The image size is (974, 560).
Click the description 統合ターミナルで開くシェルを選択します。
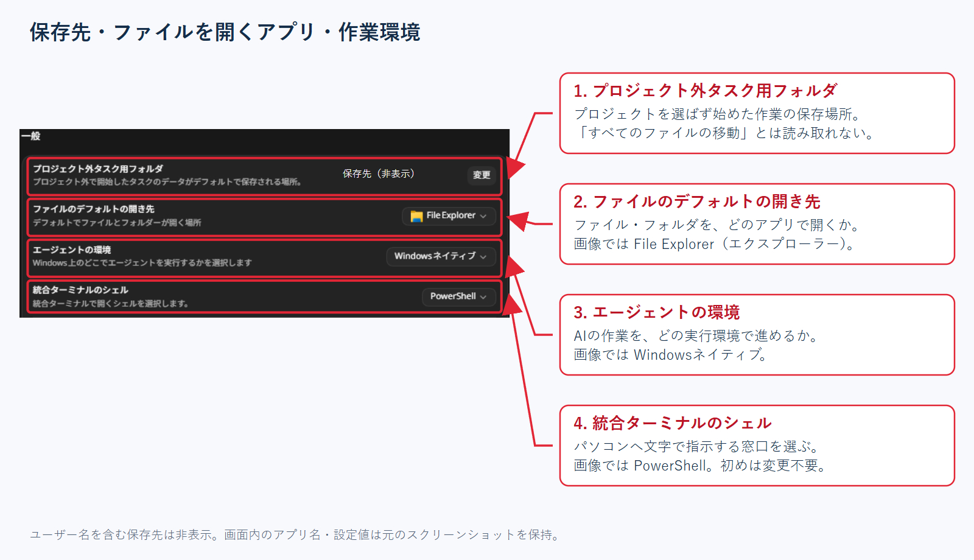110,303
